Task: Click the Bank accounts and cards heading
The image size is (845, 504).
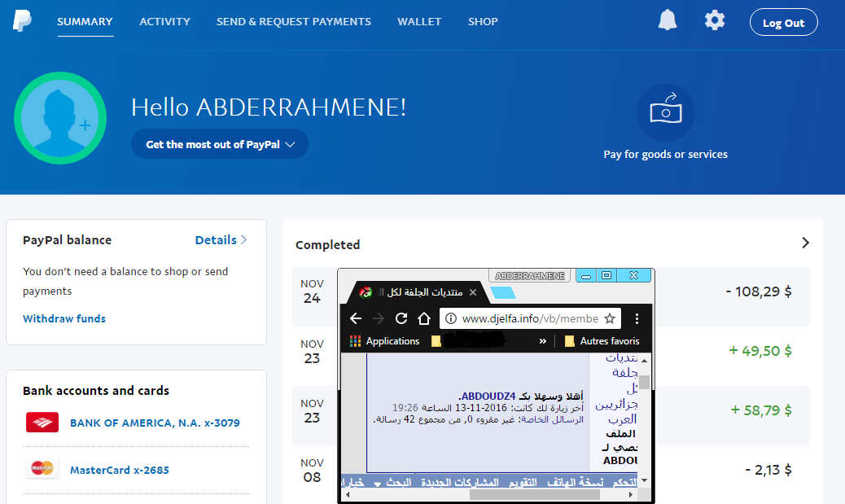Action: pyautogui.click(x=96, y=390)
